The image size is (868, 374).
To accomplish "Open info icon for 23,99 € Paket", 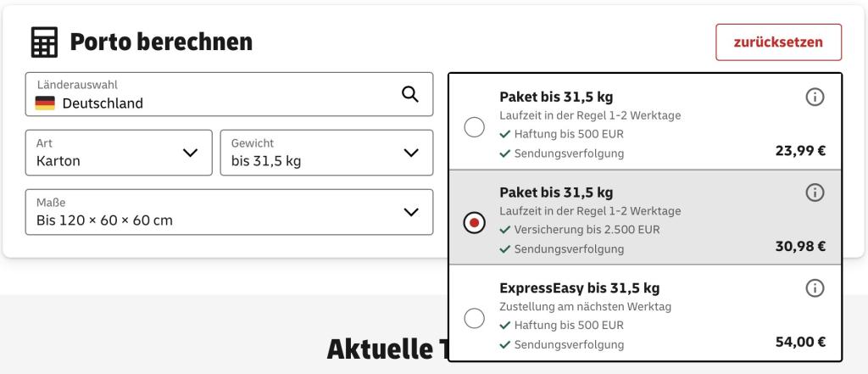I will (815, 98).
